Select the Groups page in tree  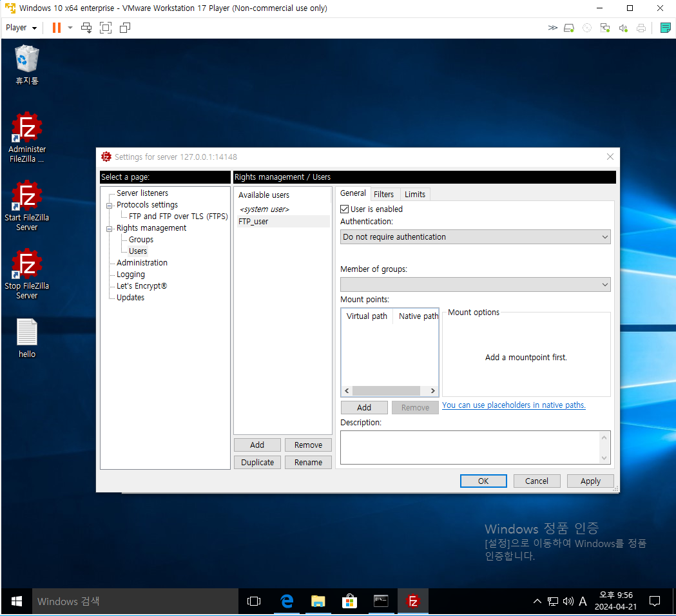141,240
